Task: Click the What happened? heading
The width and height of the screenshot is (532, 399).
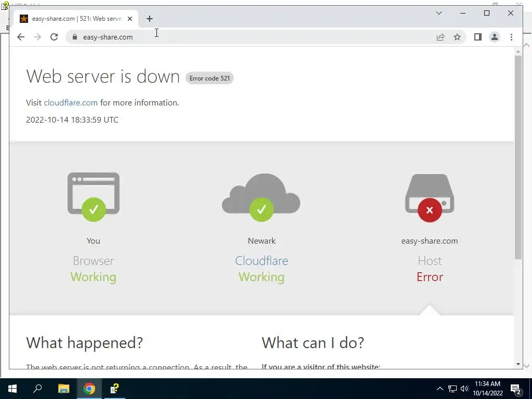Action: [85, 343]
